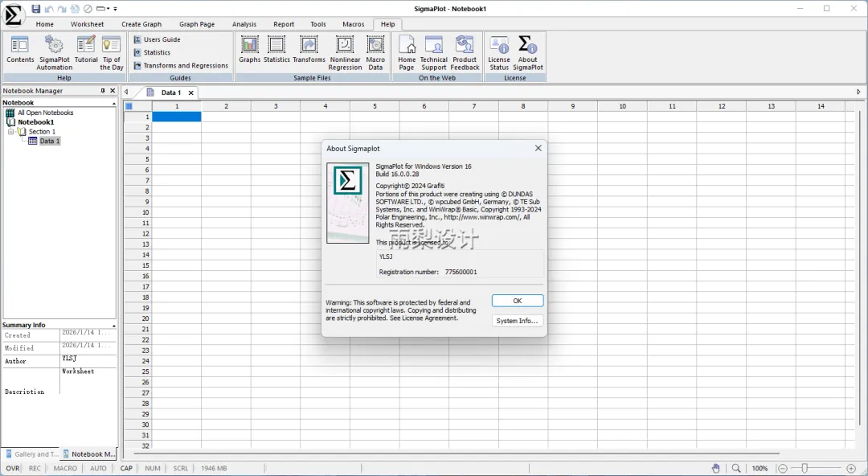Screen dimensions: 868x476
Task: Close the Notebook Manager panel
Action: 113,91
